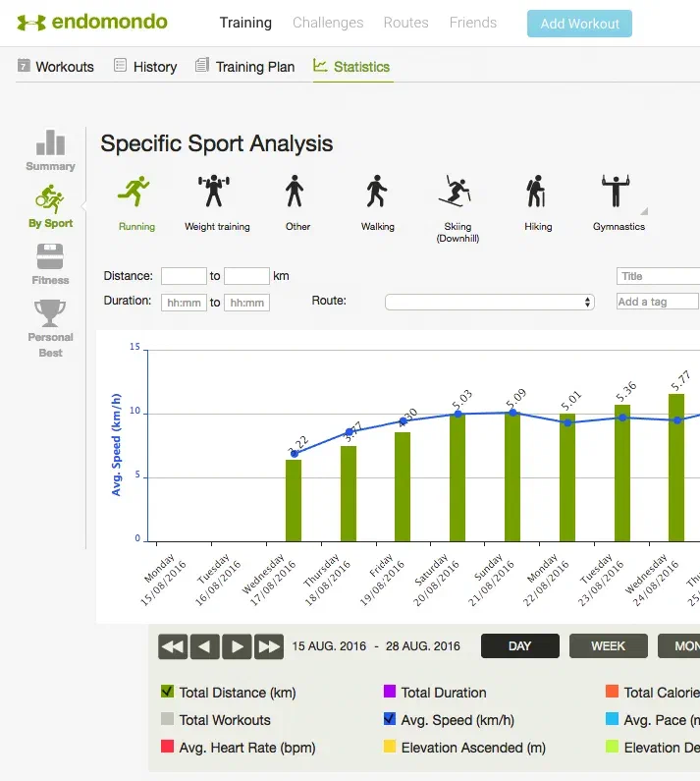700x781 pixels.
Task: Go to the Challenges menu
Action: 328,23
